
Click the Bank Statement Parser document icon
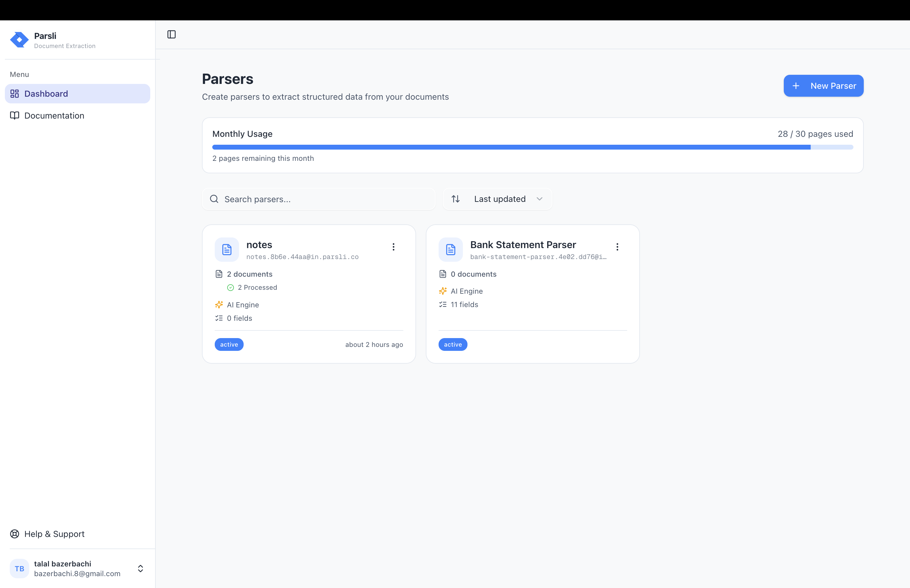[451, 250]
